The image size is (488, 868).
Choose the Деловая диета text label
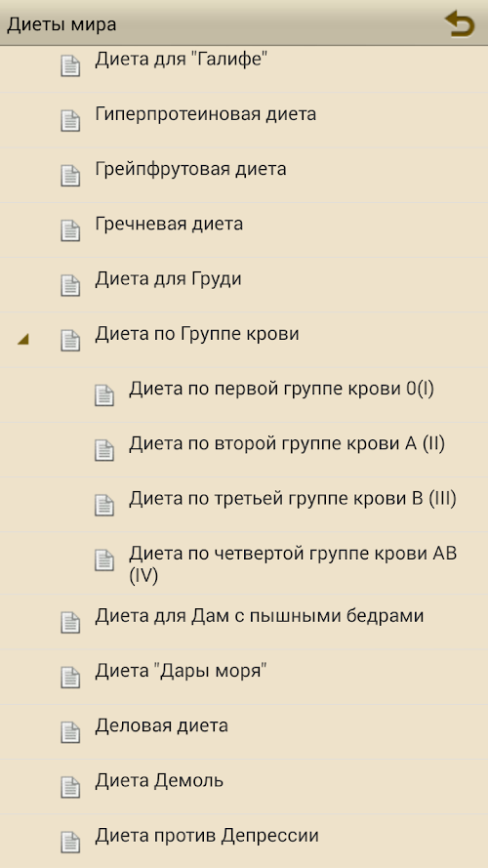point(162,725)
